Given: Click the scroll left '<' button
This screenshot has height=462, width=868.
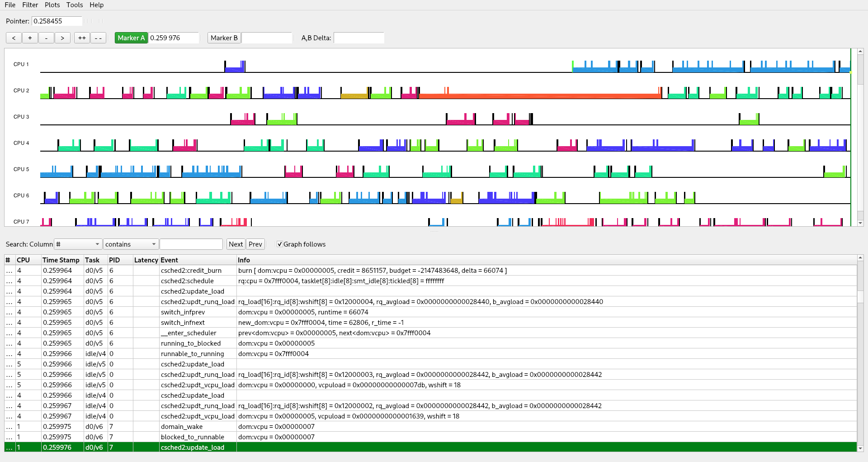Looking at the screenshot, I should 14,38.
